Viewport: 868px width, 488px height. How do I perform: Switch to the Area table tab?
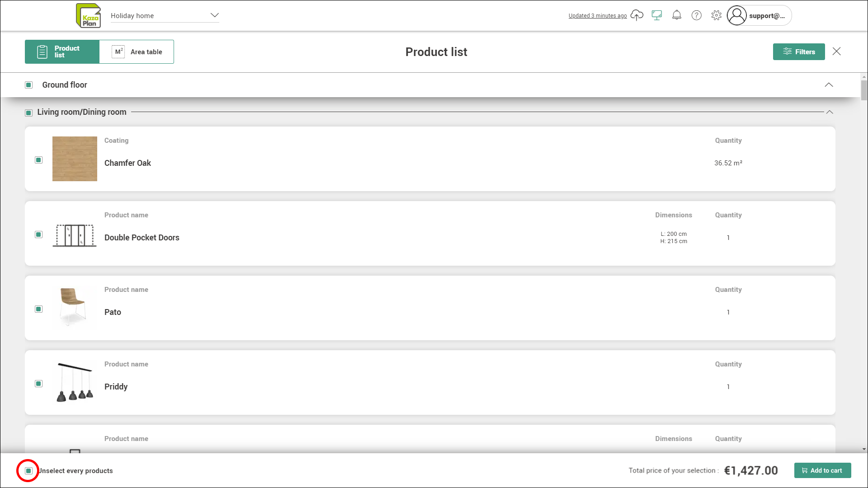click(x=137, y=52)
